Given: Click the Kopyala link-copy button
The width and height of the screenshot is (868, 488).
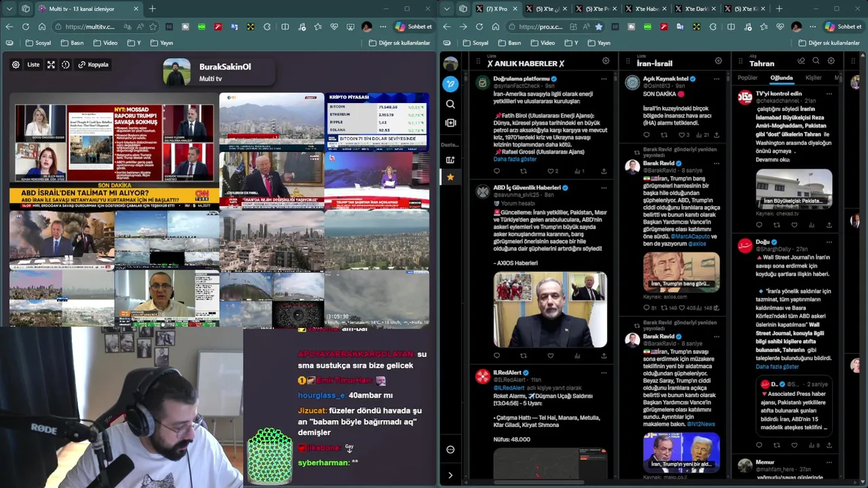Looking at the screenshot, I should coord(93,64).
